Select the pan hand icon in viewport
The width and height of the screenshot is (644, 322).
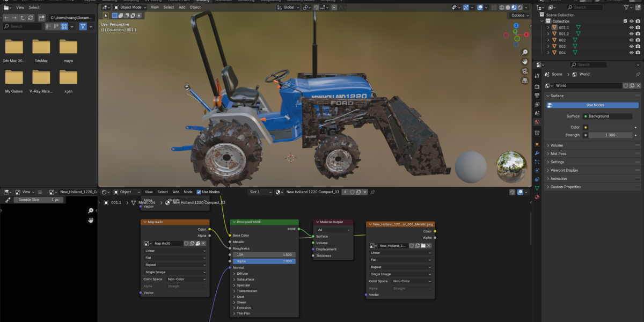[x=524, y=61]
